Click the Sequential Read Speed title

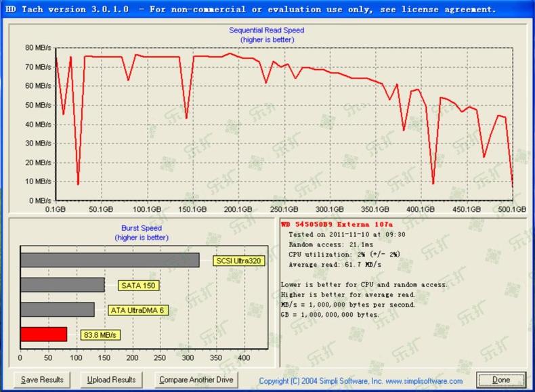(266, 30)
